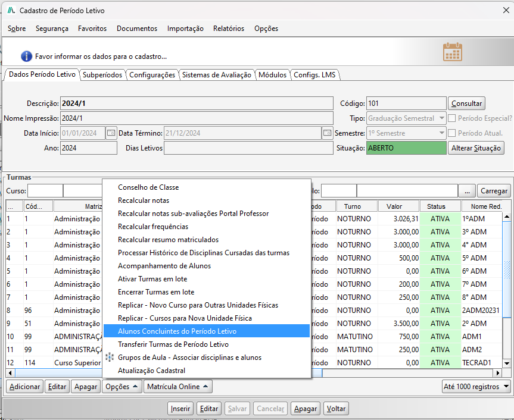Open the Relatórios menu
This screenshot has height=420, width=514.
coord(229,29)
